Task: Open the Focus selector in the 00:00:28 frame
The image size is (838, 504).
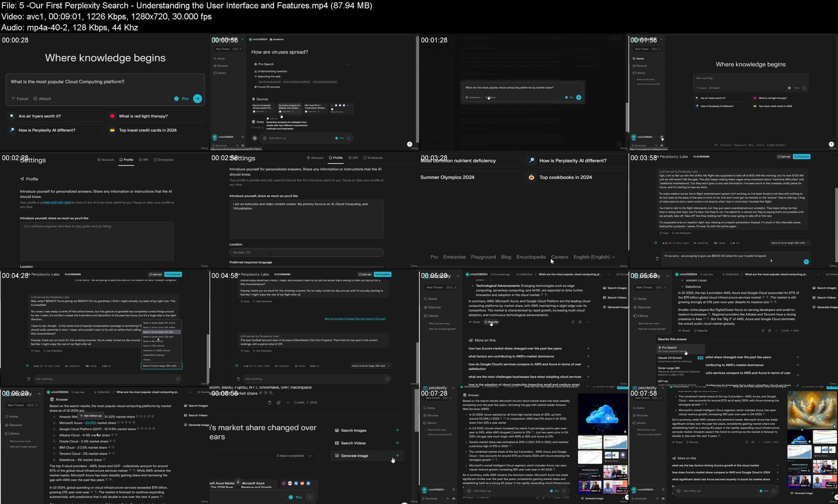Action: coord(20,99)
